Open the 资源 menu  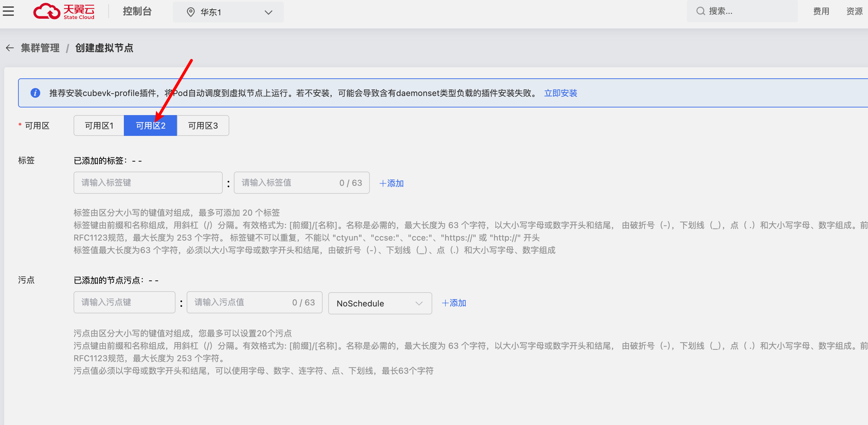[x=854, y=11]
